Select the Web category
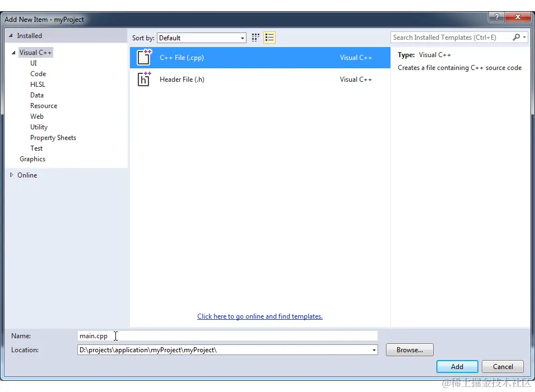Viewport: 535px width, 392px height. [37, 116]
